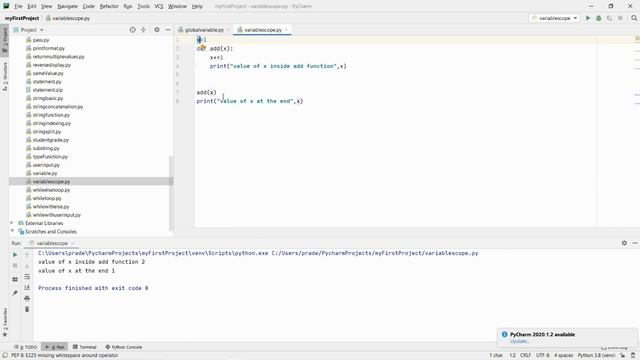640x360 pixels.
Task: Click the collapse all icon in Project panel
Action: [x=143, y=30]
